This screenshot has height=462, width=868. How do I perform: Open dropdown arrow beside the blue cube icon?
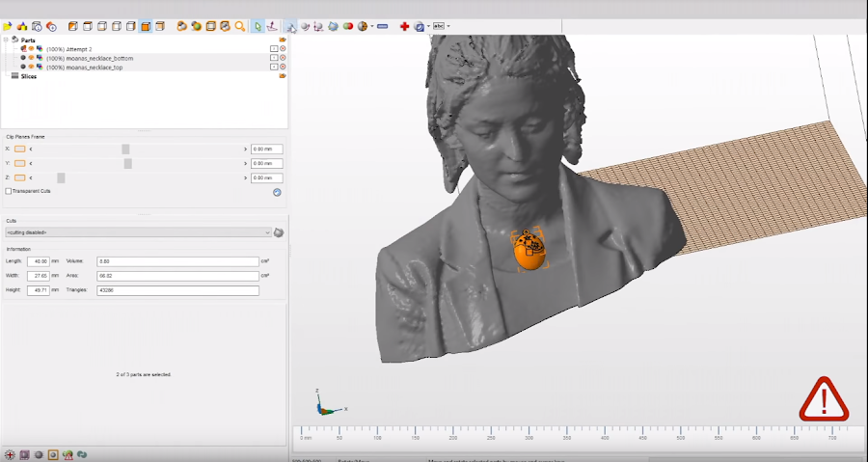point(428,26)
